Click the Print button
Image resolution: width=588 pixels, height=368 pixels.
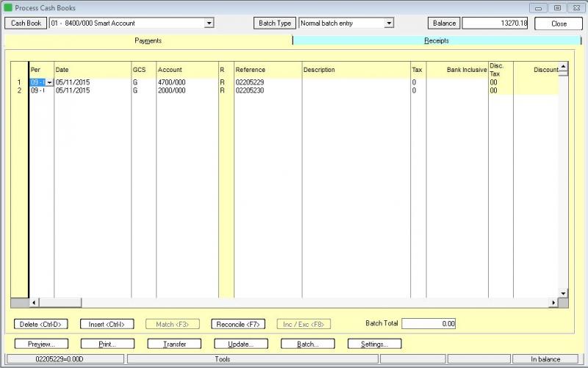coord(108,344)
